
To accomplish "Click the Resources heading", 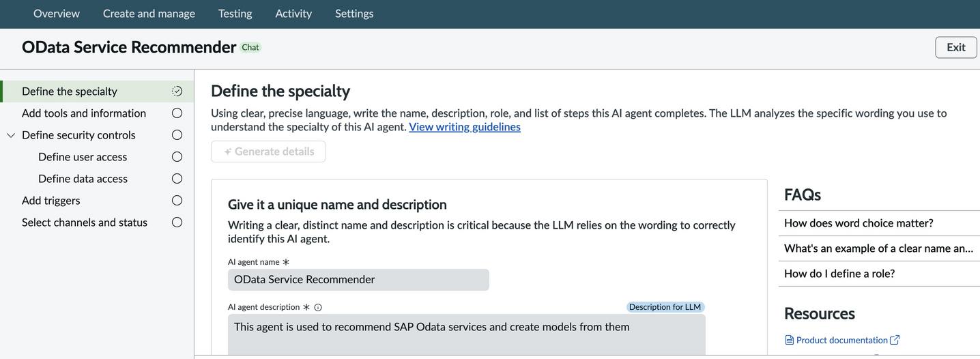I will pos(820,313).
